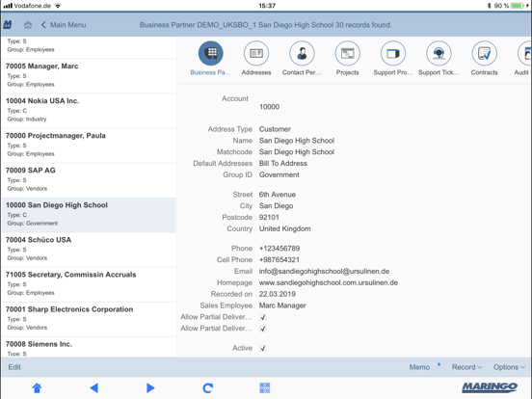The width and height of the screenshot is (532, 399).
Task: Tap the cell phone number +987654321
Action: click(x=279, y=260)
